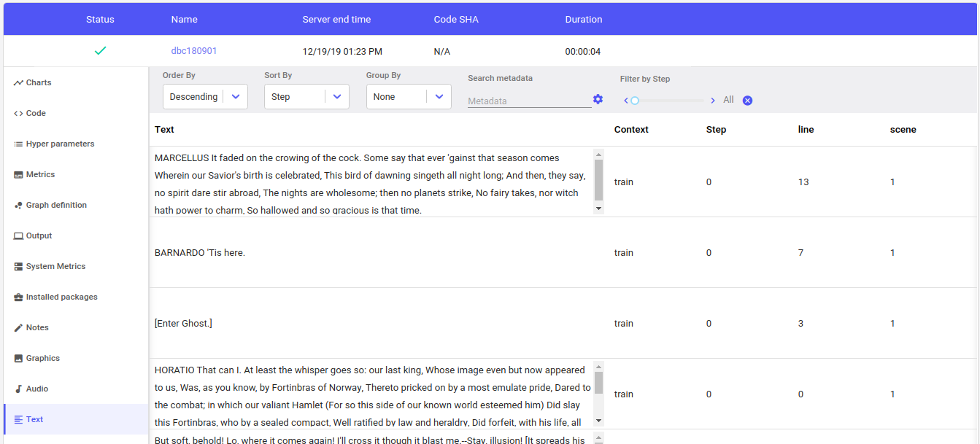Click the System Metrics icon
Screen dimensions: 980x444
18,266
